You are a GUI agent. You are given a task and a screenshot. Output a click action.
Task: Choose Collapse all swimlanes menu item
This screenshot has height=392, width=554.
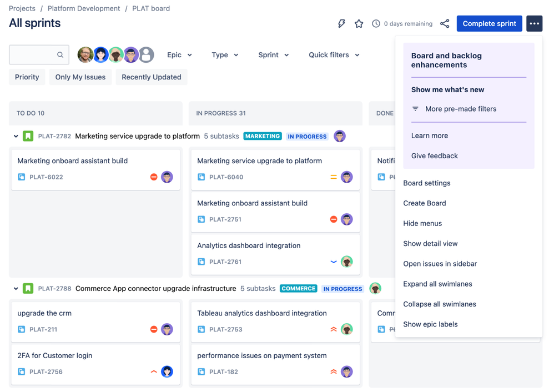click(440, 304)
